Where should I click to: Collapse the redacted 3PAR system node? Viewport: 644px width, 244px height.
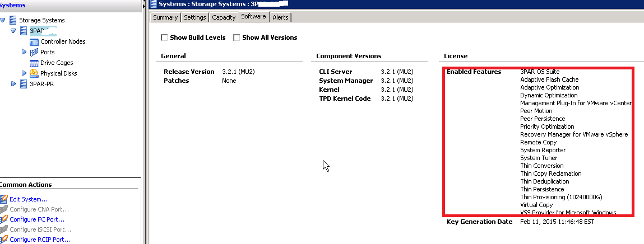tap(13, 31)
